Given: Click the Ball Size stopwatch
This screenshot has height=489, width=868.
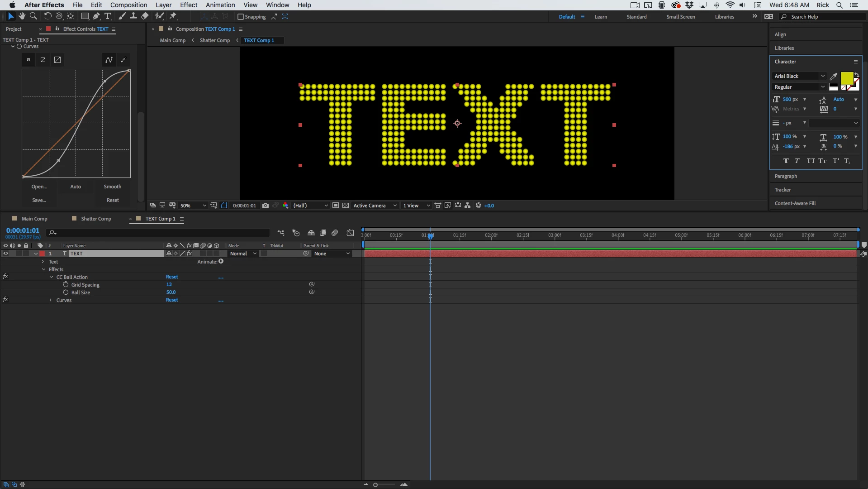Looking at the screenshot, I should [66, 292].
